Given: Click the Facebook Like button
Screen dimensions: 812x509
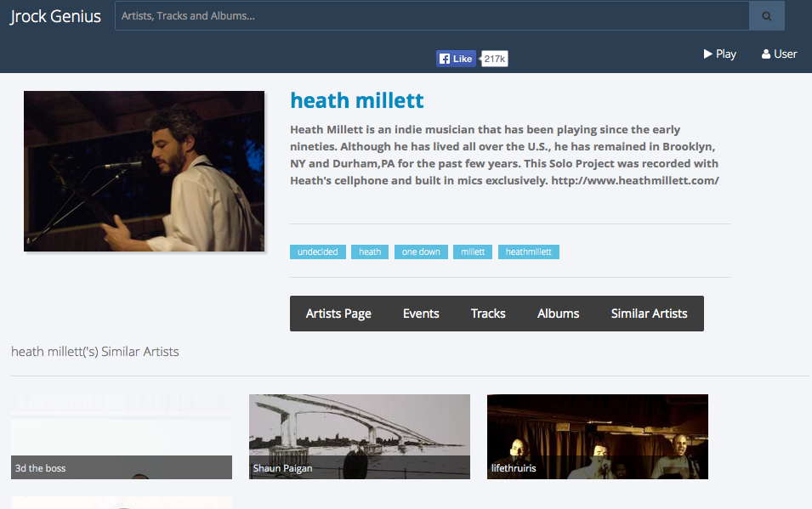Looking at the screenshot, I should click(x=456, y=59).
